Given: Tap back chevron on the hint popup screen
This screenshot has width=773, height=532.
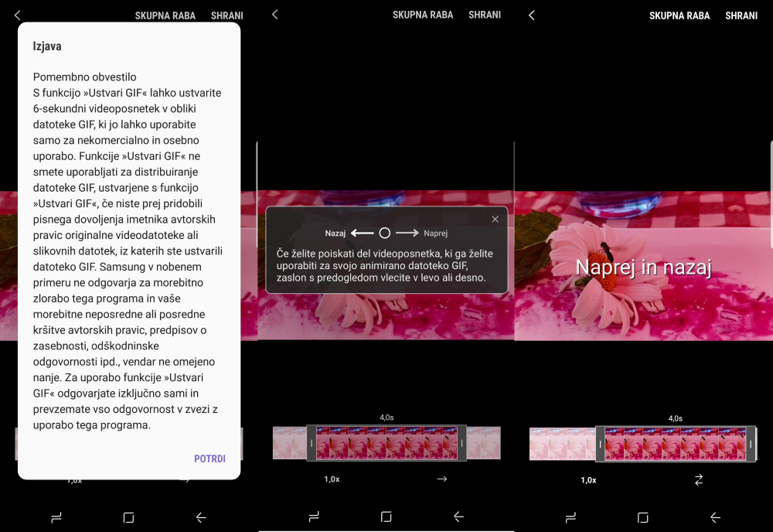Looking at the screenshot, I should (x=275, y=14).
